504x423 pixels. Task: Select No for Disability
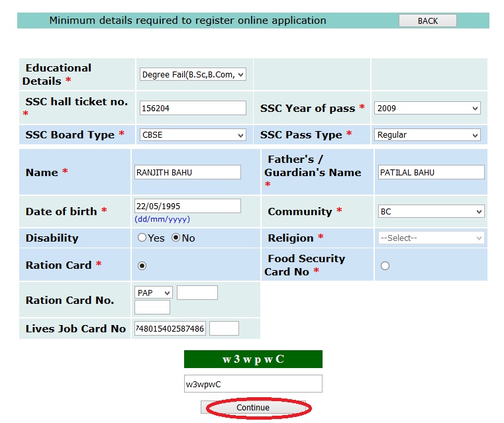click(x=176, y=238)
